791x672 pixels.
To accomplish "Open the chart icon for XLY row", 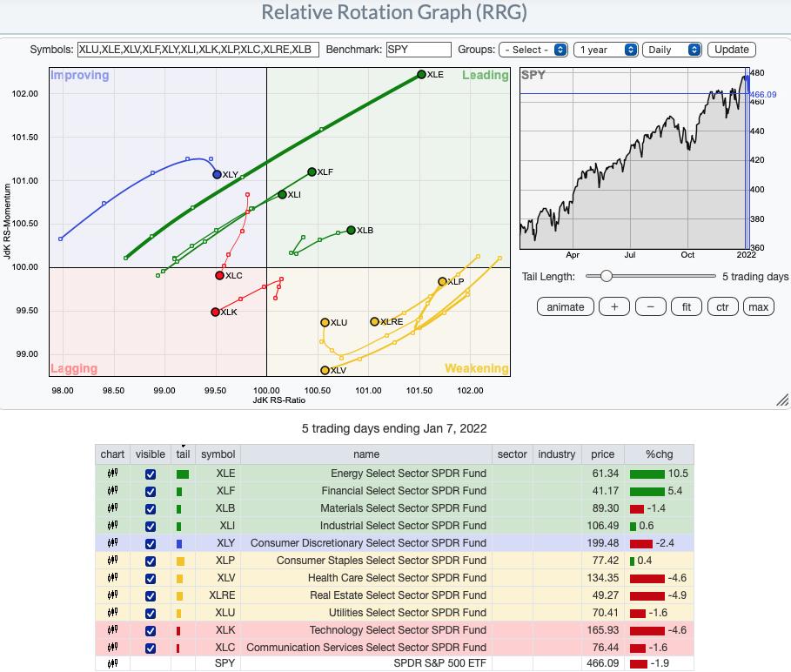I will [112, 543].
